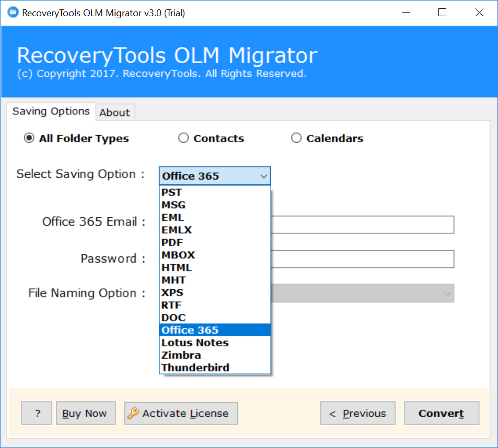
Task: Choose PDF from the saving options list
Action: (x=215, y=242)
